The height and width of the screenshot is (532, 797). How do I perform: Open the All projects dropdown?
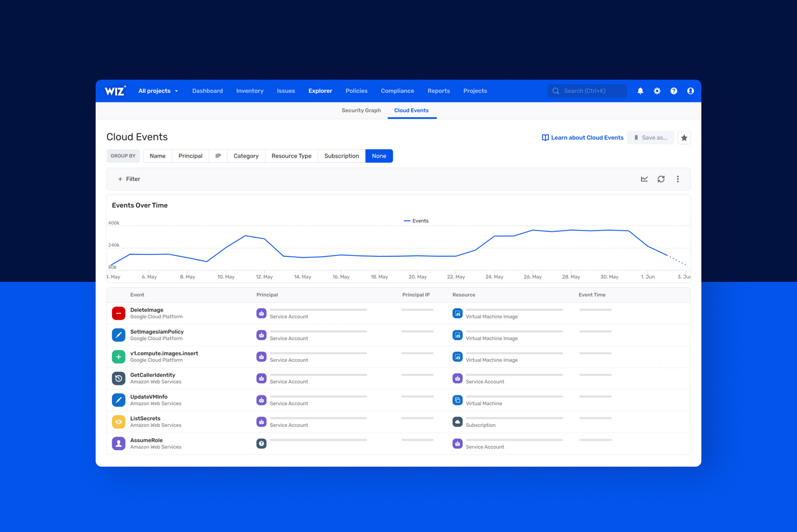point(158,91)
